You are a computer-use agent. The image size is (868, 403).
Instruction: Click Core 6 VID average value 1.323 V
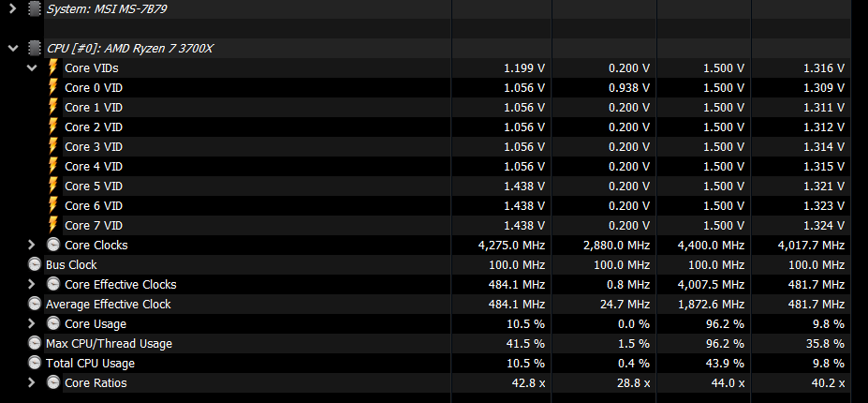point(824,205)
